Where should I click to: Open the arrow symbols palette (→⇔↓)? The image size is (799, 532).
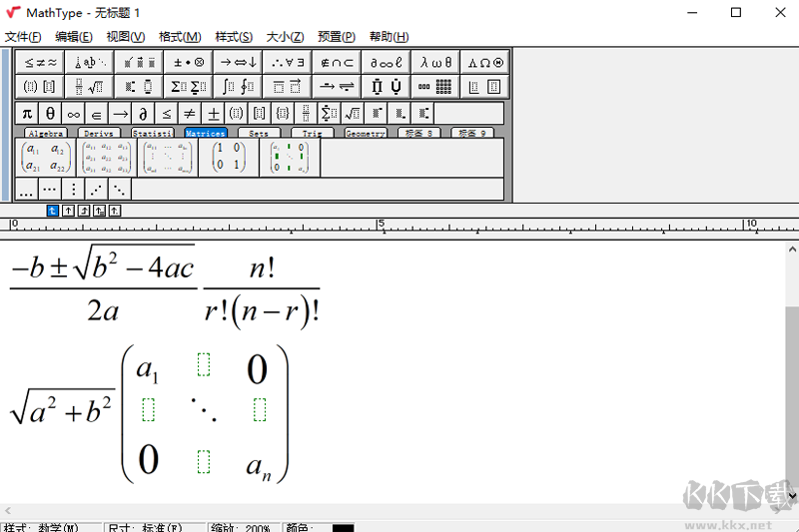238,62
